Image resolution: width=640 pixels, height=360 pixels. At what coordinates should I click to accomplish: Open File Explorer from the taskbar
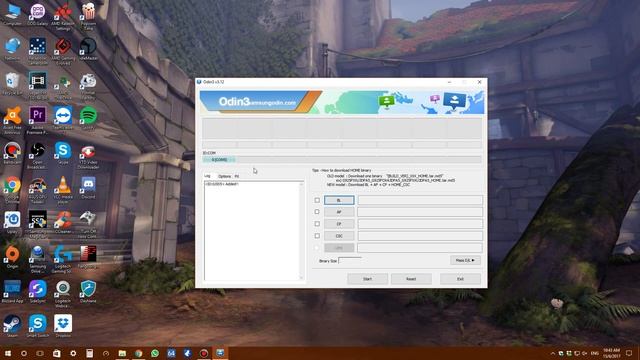tap(122, 353)
